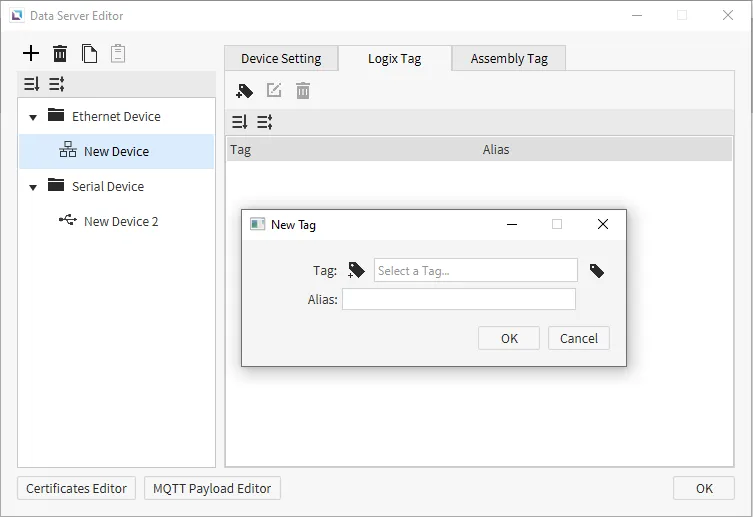This screenshot has width=753, height=517.
Task: Switch to the Device Setting tab
Action: point(281,59)
